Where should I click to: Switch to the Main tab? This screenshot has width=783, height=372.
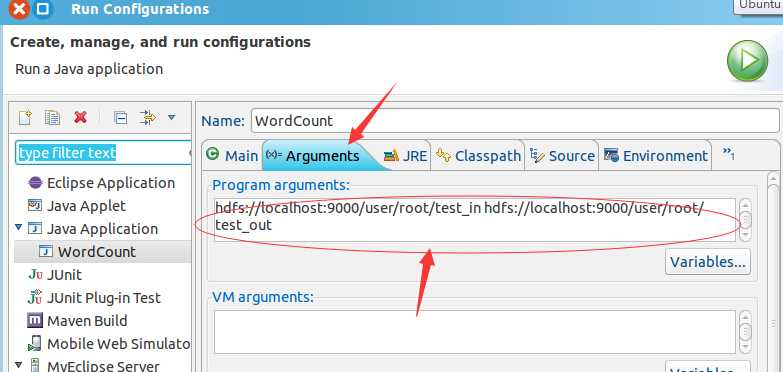click(x=232, y=156)
